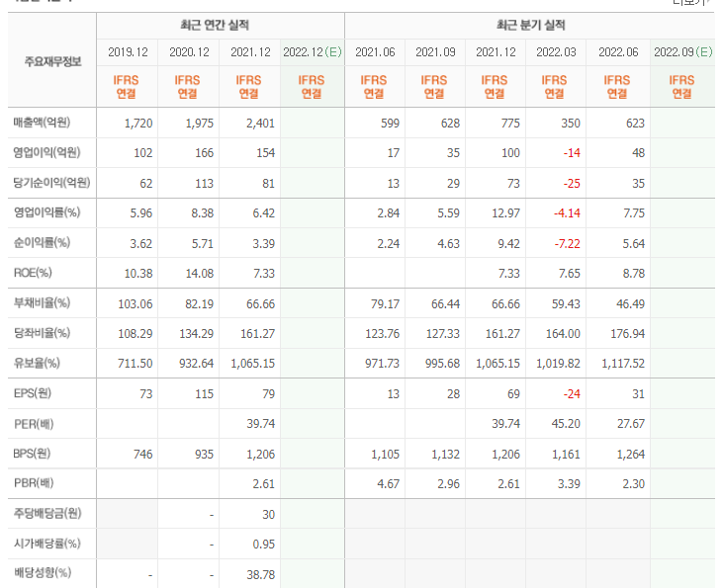This screenshot has height=588, width=723.
Task: Select the 30 dividend per share value
Action: tap(268, 514)
